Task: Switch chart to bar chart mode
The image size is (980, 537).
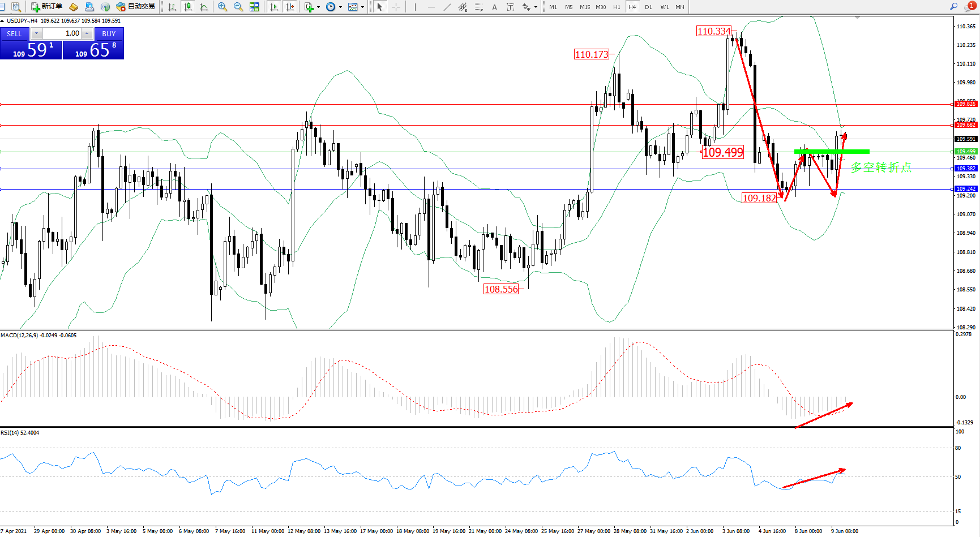Action: coord(172,7)
